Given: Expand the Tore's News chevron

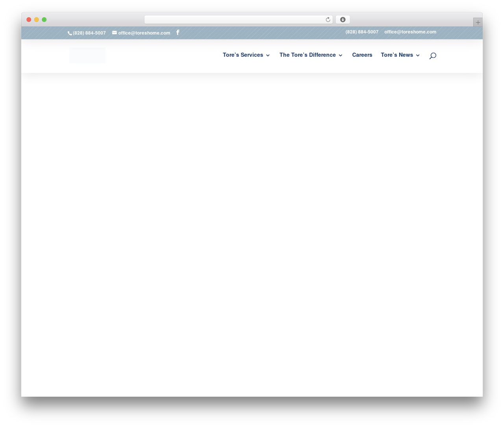Looking at the screenshot, I should 418,56.
